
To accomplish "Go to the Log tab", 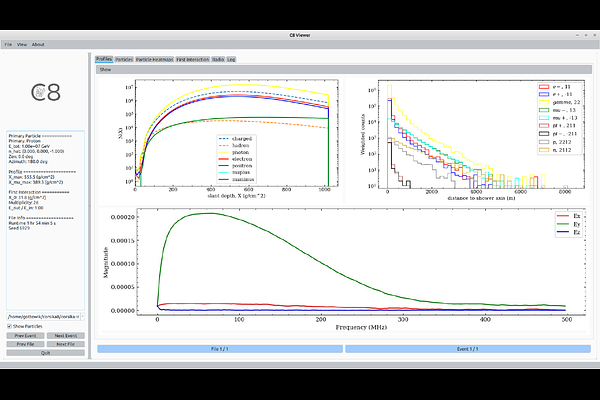I will (232, 60).
